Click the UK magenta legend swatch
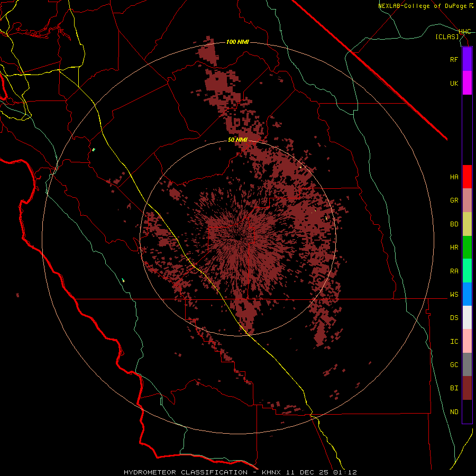Viewport: 476px width, 476px height. click(x=467, y=83)
